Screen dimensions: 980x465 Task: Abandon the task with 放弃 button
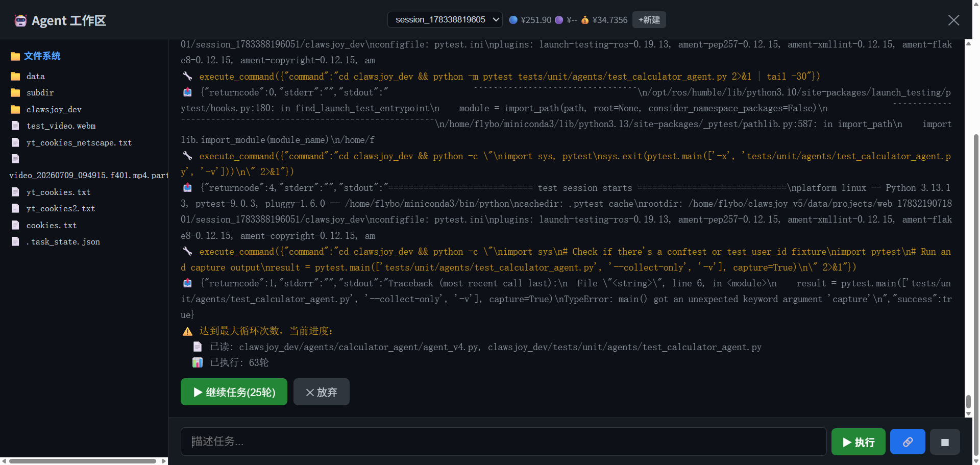[322, 392]
